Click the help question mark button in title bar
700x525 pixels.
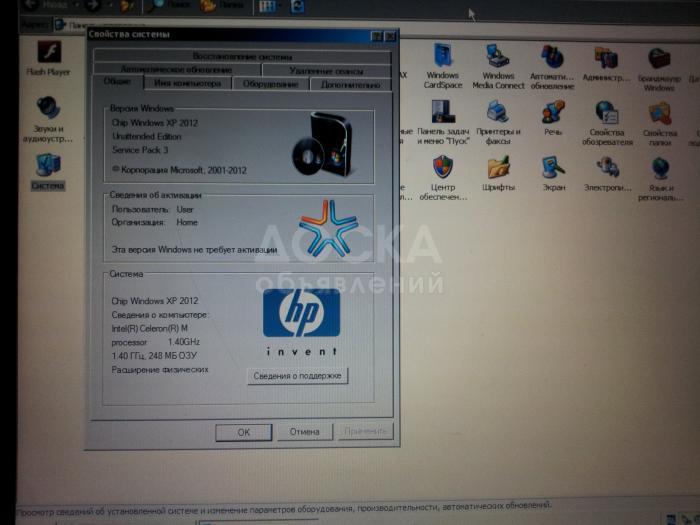(x=377, y=36)
